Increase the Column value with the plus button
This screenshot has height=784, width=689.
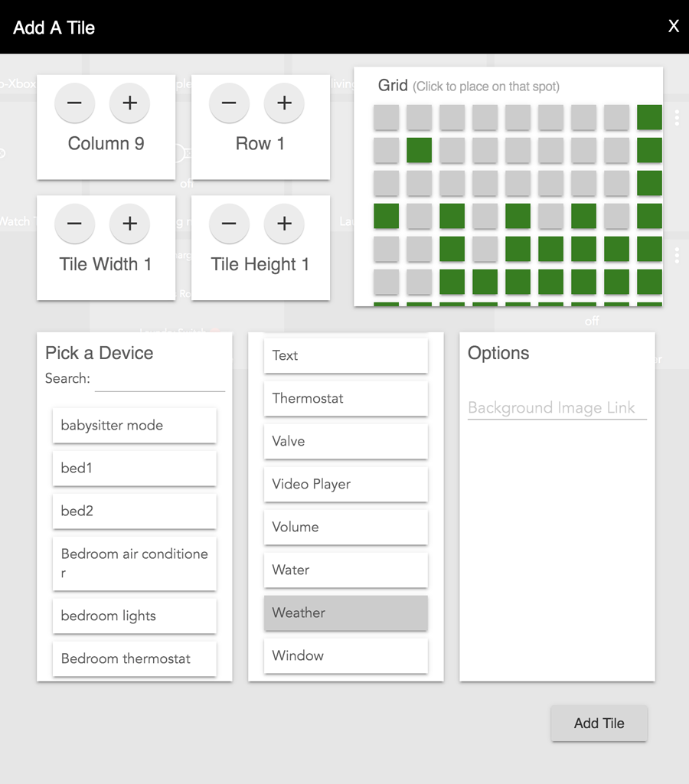pyautogui.click(x=129, y=103)
